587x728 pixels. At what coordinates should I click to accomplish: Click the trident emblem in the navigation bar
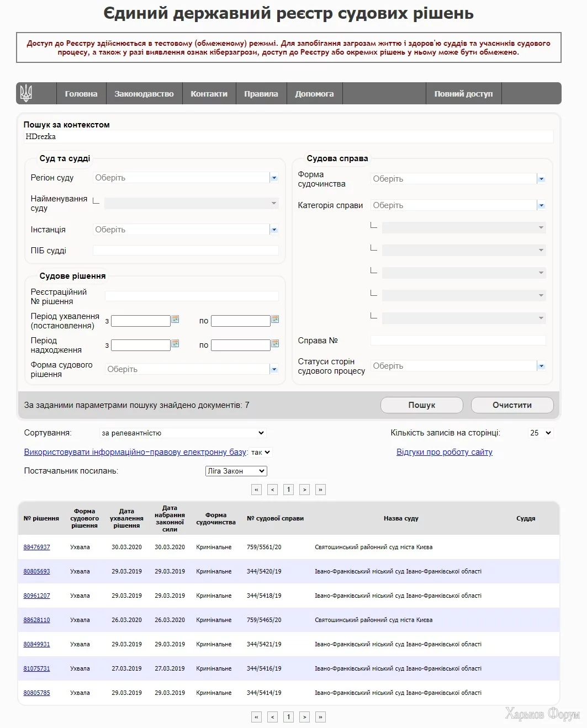[26, 93]
